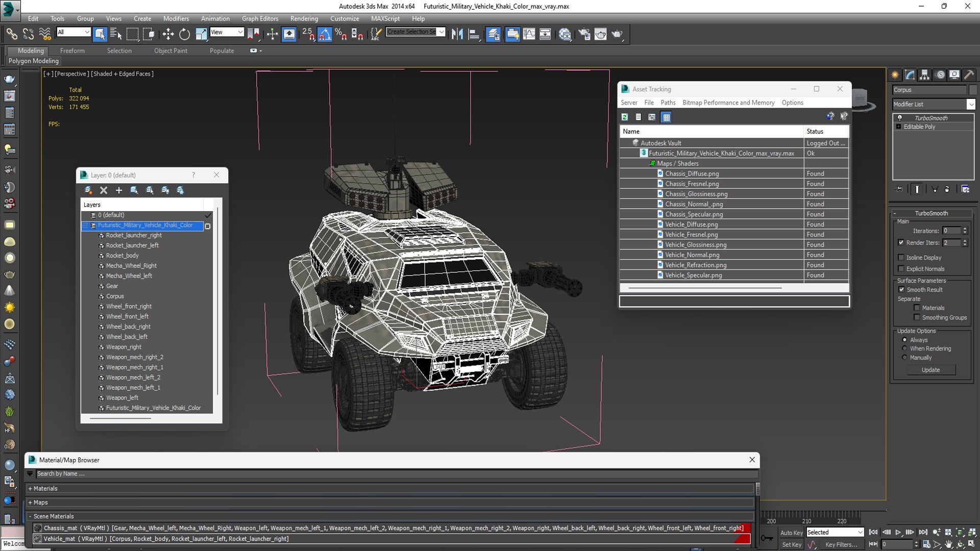The image size is (980, 551).
Task: Open the Modify command panel tab
Action: (x=910, y=75)
